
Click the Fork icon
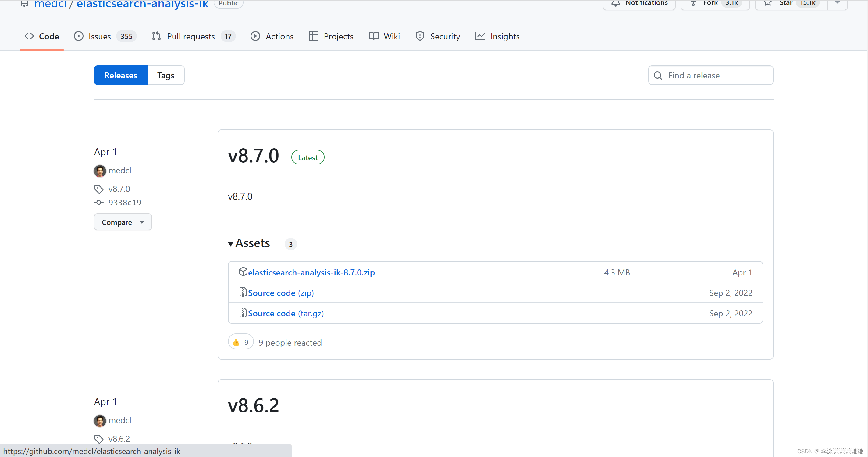[694, 4]
